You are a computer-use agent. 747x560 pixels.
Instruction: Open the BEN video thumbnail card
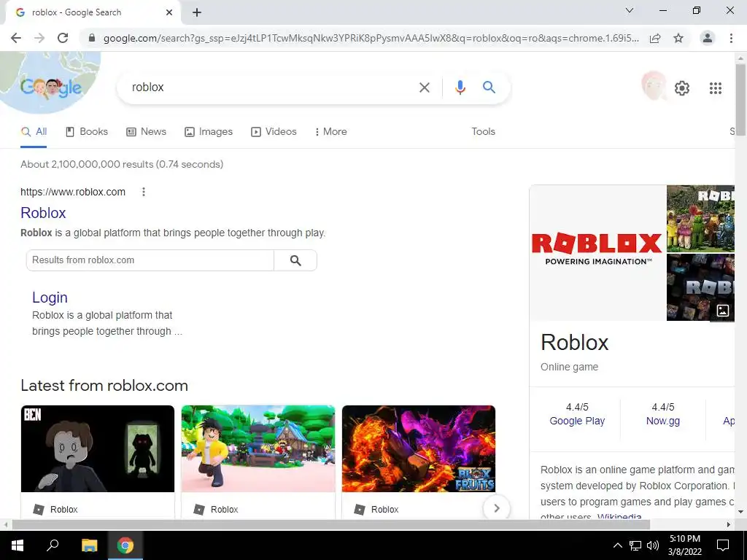(98, 448)
